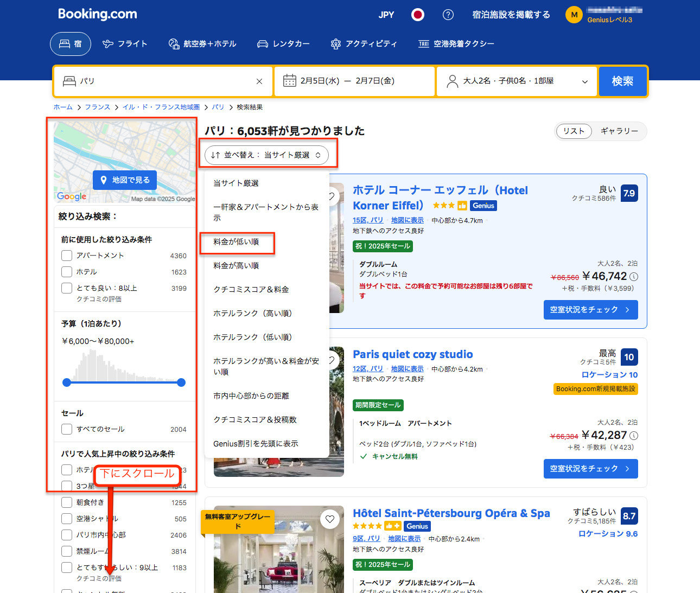Open the 並べ替え sort dropdown
Image resolution: width=700 pixels, height=593 pixels.
tap(266, 155)
